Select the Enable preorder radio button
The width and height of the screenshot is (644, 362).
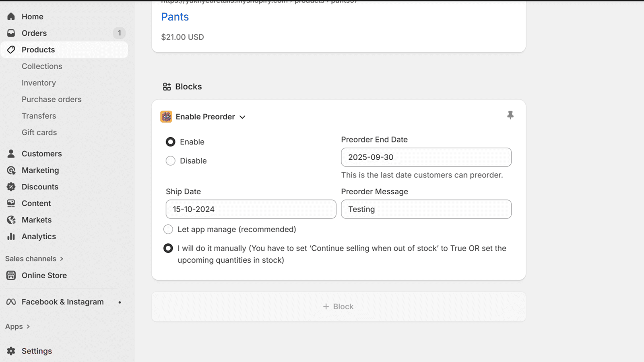pos(171,142)
